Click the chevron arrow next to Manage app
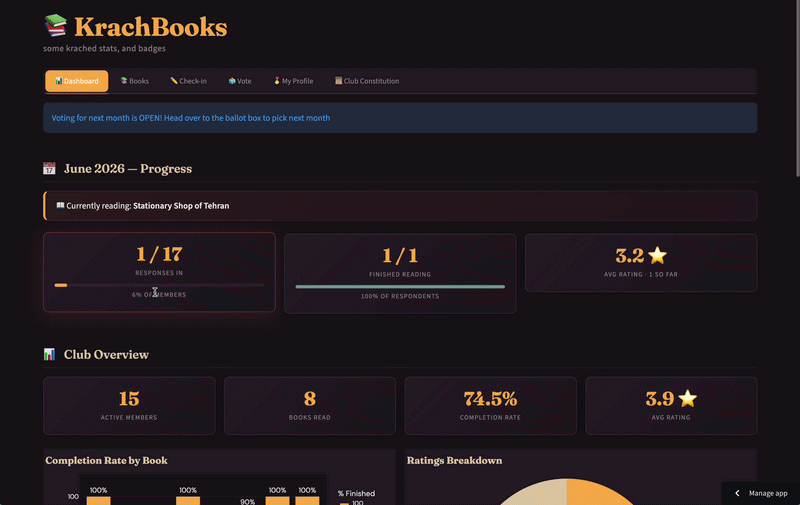 click(737, 493)
